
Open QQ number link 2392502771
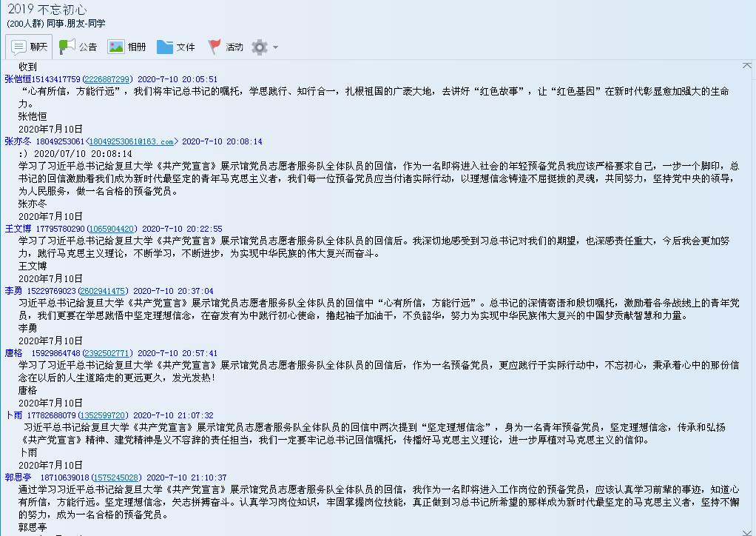click(x=107, y=353)
